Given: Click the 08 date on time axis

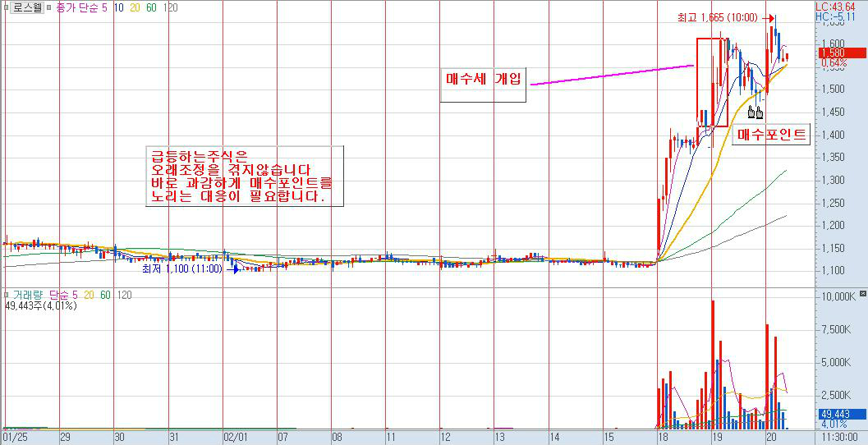Looking at the screenshot, I should pyautogui.click(x=337, y=438).
